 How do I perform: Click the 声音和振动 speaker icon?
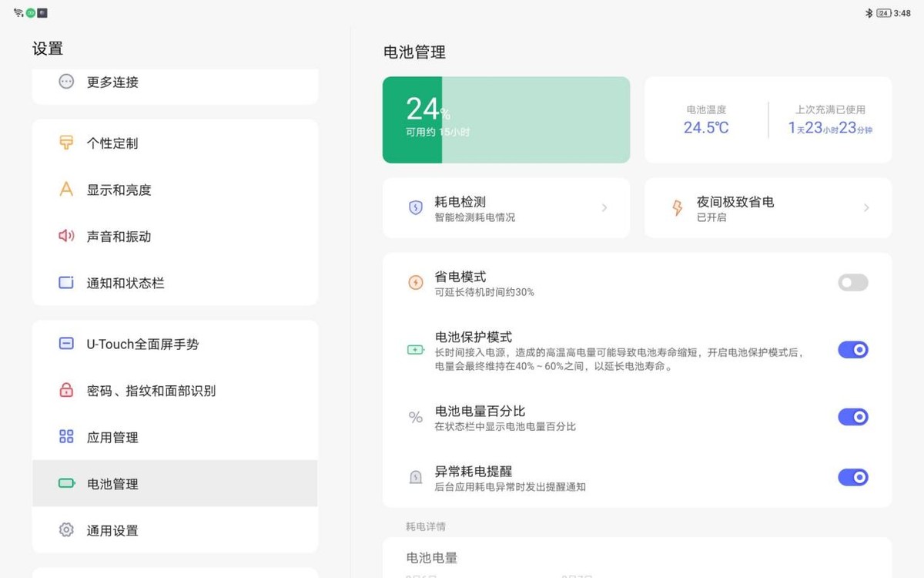coord(67,236)
